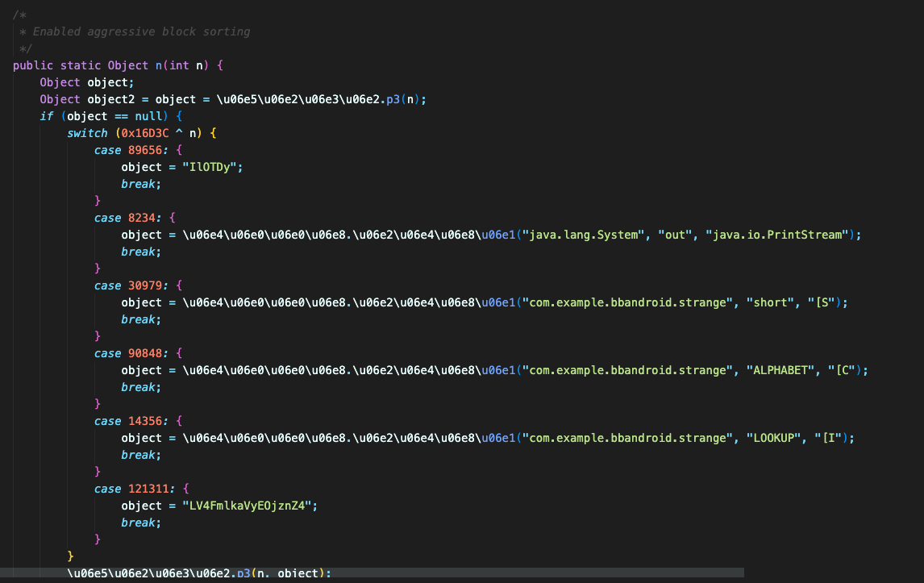Click the "java.io.PrintStream" string argument

(780, 235)
